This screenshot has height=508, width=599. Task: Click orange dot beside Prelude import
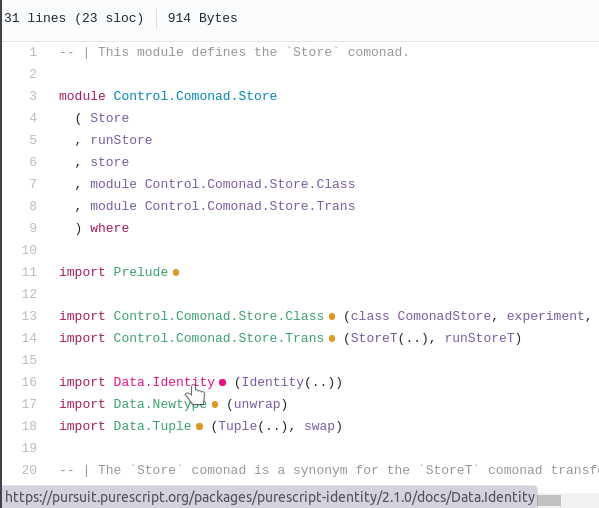coord(176,273)
